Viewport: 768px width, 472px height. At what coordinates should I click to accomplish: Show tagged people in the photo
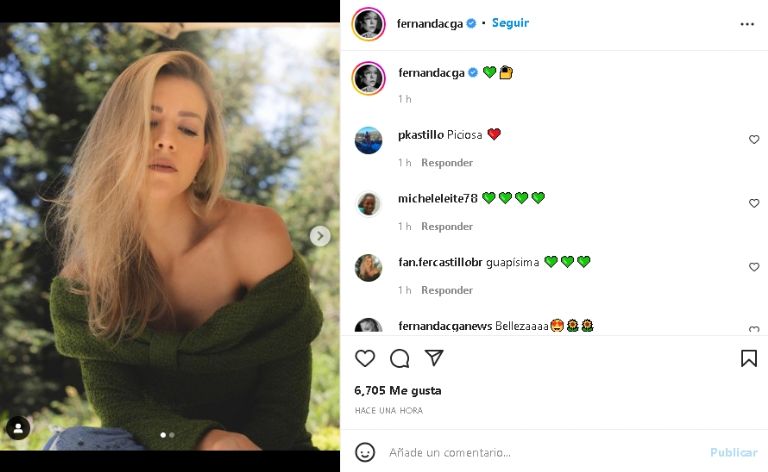(18, 428)
